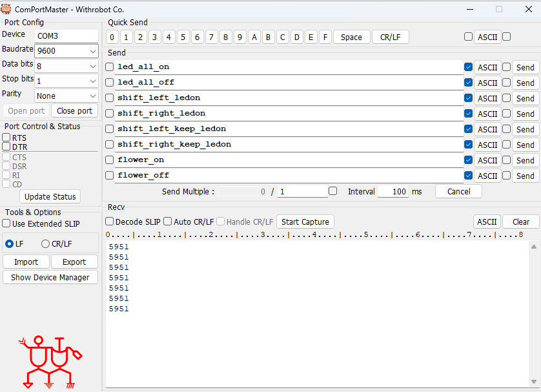Toggle checkbox next to Send Multiple count
This screenshot has height=392, width=541.
click(x=333, y=191)
